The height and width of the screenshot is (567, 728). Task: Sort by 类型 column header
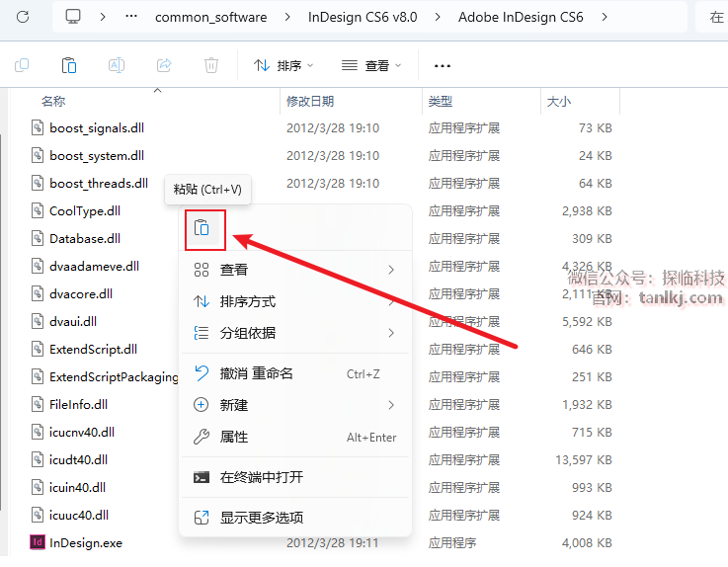click(441, 101)
